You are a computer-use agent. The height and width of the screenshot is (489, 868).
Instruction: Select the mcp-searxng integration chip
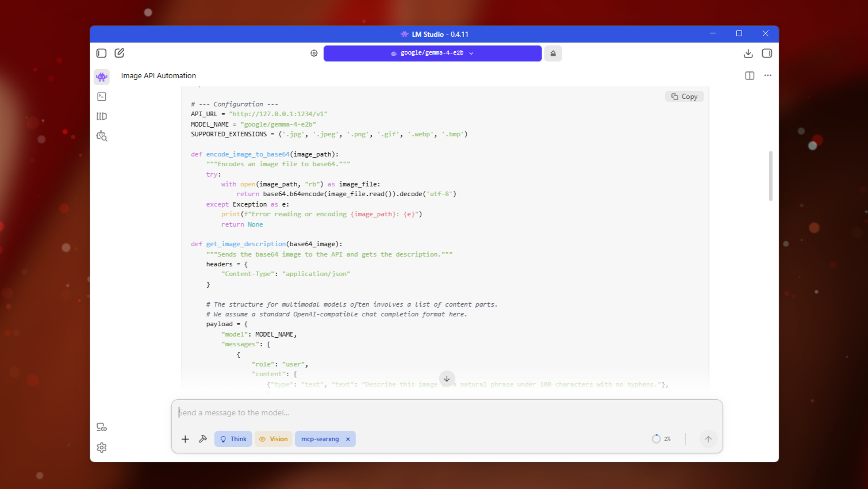[320, 439]
